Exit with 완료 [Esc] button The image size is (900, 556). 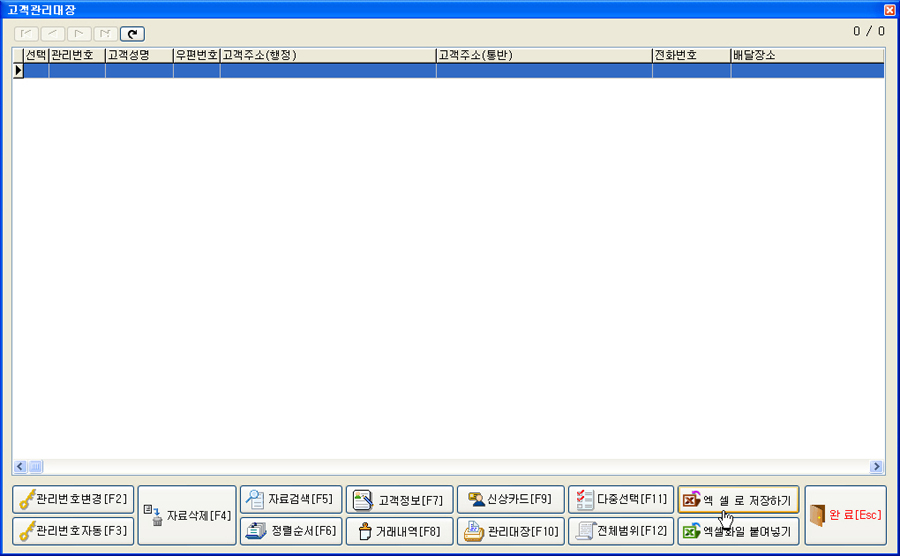(845, 515)
